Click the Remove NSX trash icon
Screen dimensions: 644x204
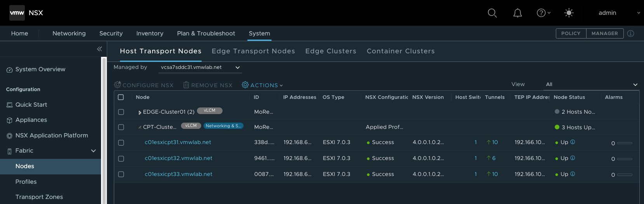click(x=186, y=85)
